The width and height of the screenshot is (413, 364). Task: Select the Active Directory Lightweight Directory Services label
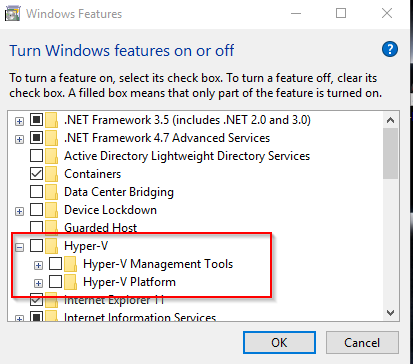tap(187, 156)
